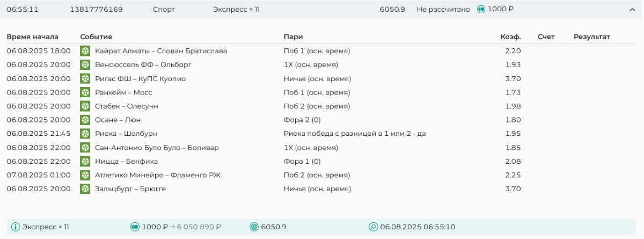Click the Не рассчитано status label
Image resolution: width=644 pixels, height=239 pixels.
tap(443, 10)
